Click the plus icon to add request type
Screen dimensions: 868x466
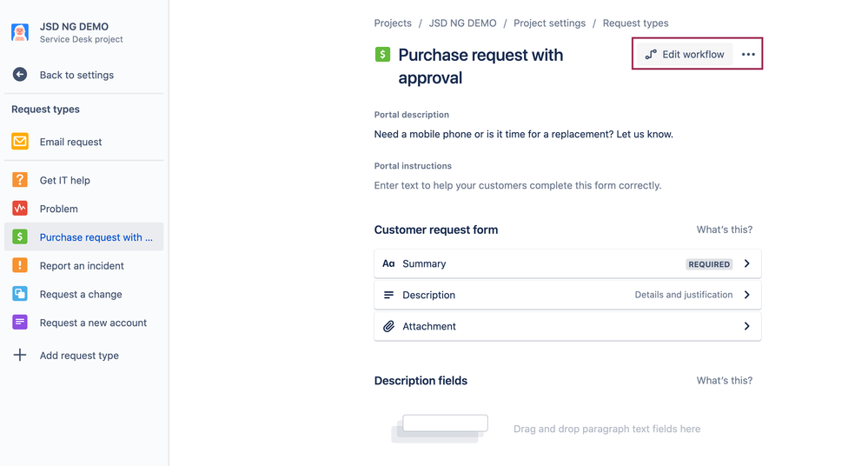[x=20, y=355]
